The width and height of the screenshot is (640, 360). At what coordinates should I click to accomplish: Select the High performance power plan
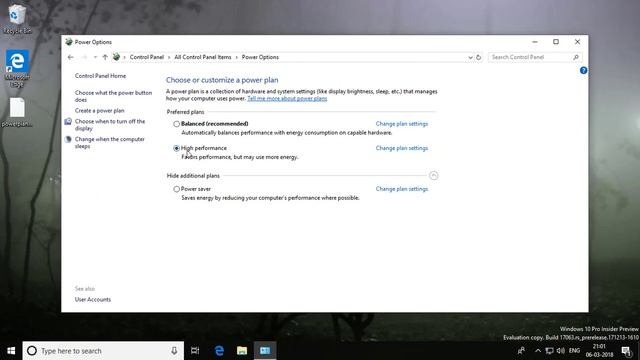coord(176,148)
